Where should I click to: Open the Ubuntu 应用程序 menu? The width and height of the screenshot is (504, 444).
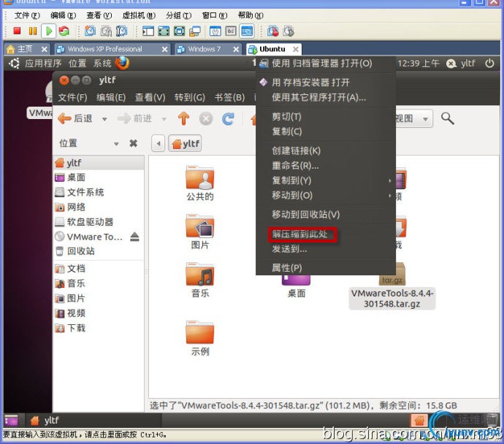coord(43,64)
